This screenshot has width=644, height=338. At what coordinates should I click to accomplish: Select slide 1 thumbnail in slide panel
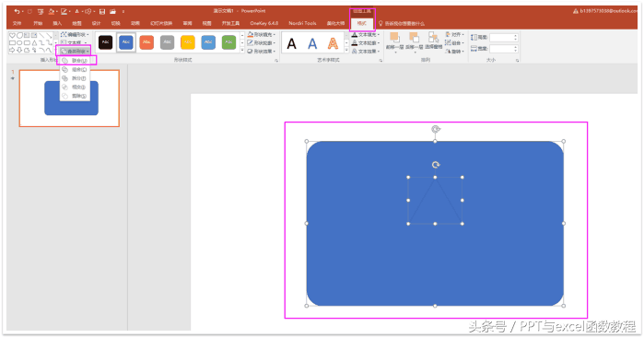(x=69, y=99)
